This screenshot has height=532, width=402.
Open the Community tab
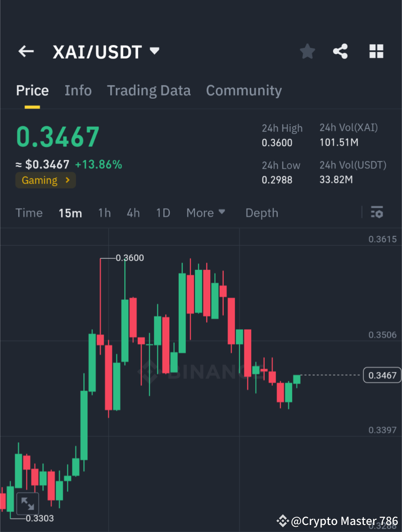pyautogui.click(x=244, y=90)
